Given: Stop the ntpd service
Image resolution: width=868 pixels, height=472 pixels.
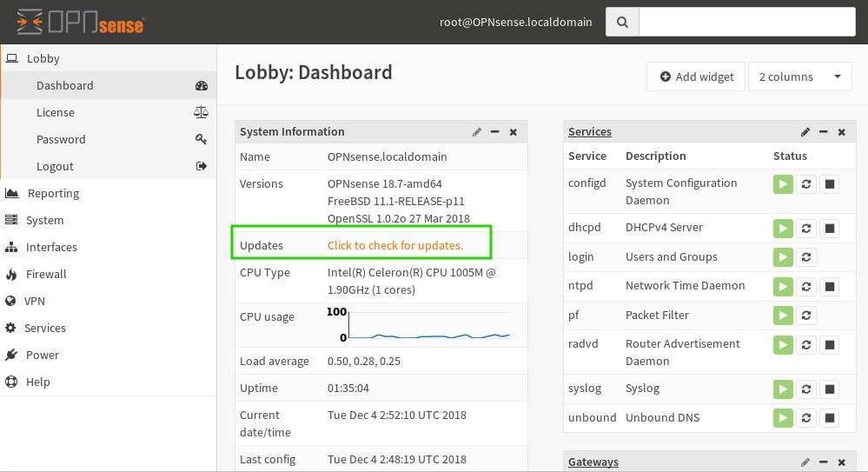Looking at the screenshot, I should coord(829,287).
